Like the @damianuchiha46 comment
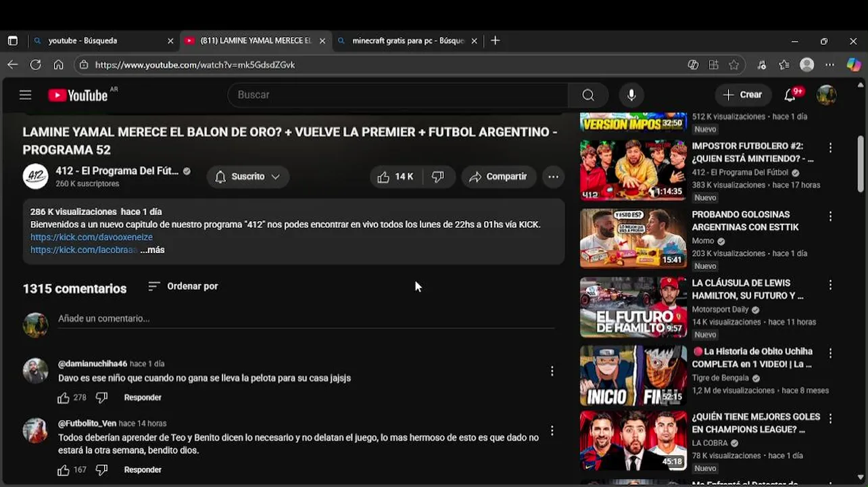868x487 pixels. click(64, 398)
